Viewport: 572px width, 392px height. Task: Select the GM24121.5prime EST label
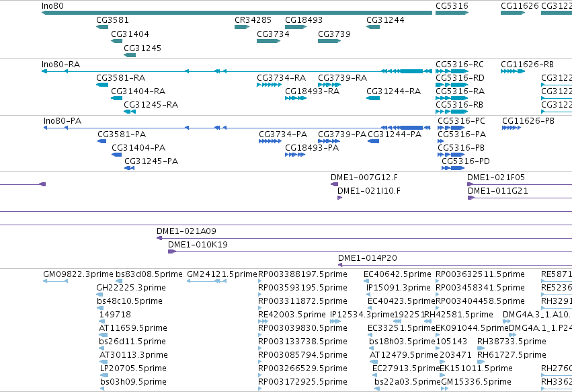pyautogui.click(x=222, y=274)
